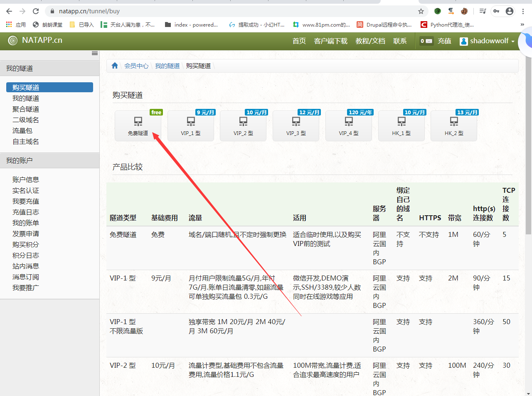This screenshot has height=396, width=532.
Task: Click 会员中心 in the breadcrumb
Action: [136, 66]
